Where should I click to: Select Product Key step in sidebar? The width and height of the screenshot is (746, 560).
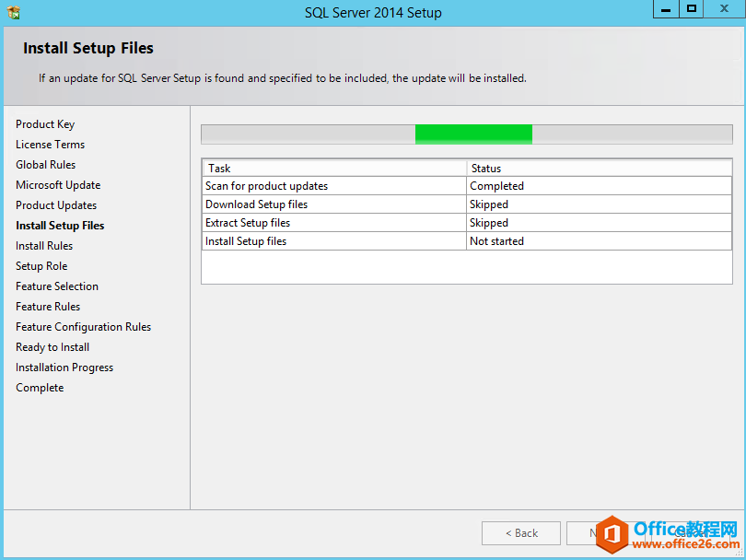point(45,124)
